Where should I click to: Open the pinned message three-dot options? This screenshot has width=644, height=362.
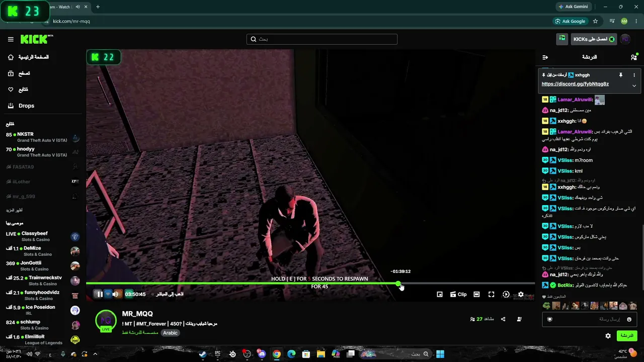(634, 75)
